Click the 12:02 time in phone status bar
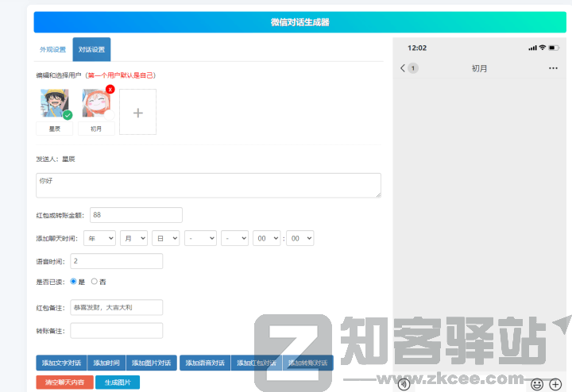 click(x=417, y=48)
